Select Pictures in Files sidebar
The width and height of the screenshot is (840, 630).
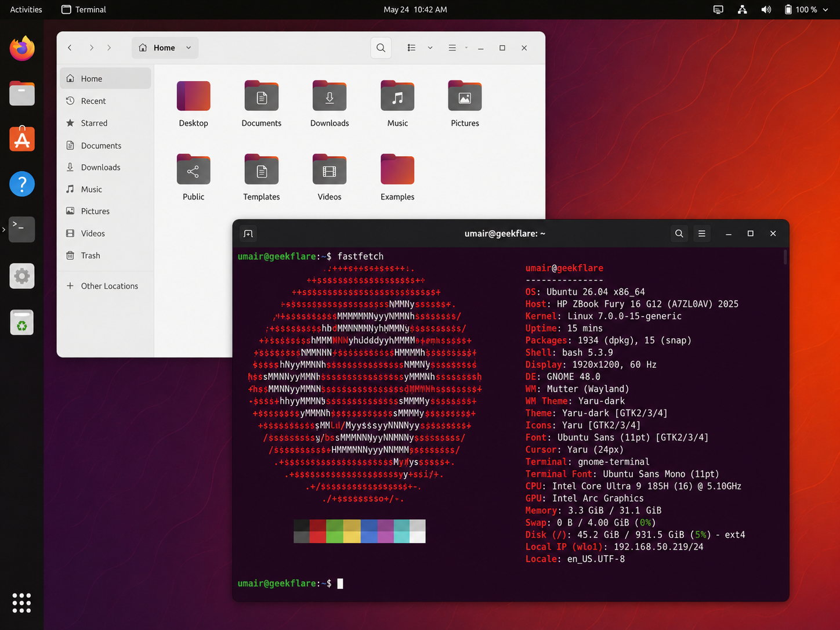[x=106, y=211]
